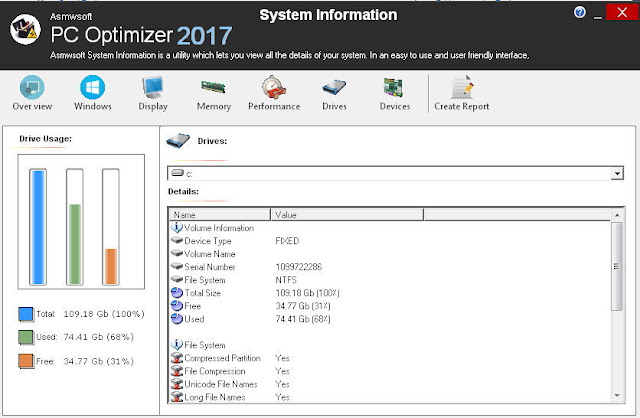The height and width of the screenshot is (418, 640).
Task: Select the Performance gauge icon
Action: click(x=273, y=87)
